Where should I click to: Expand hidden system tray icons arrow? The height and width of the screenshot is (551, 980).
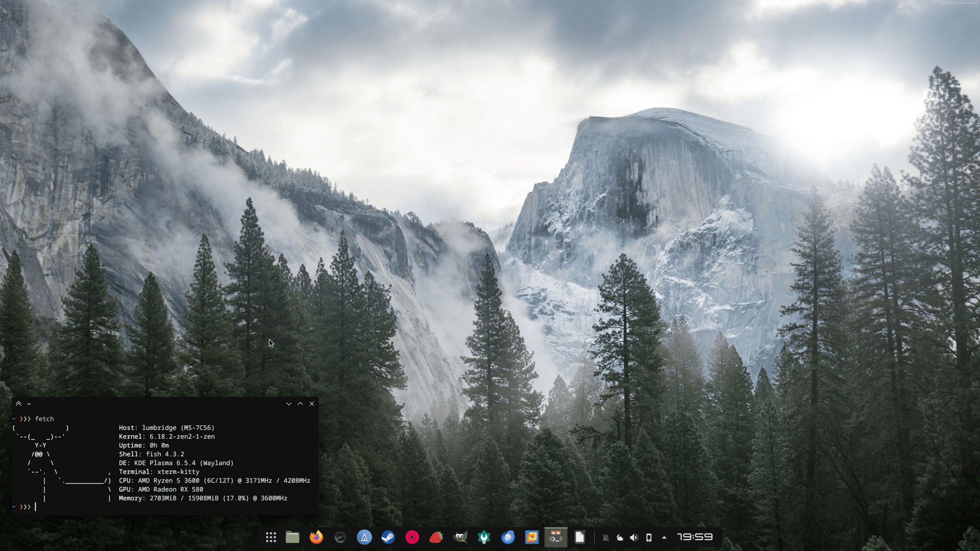(x=664, y=538)
